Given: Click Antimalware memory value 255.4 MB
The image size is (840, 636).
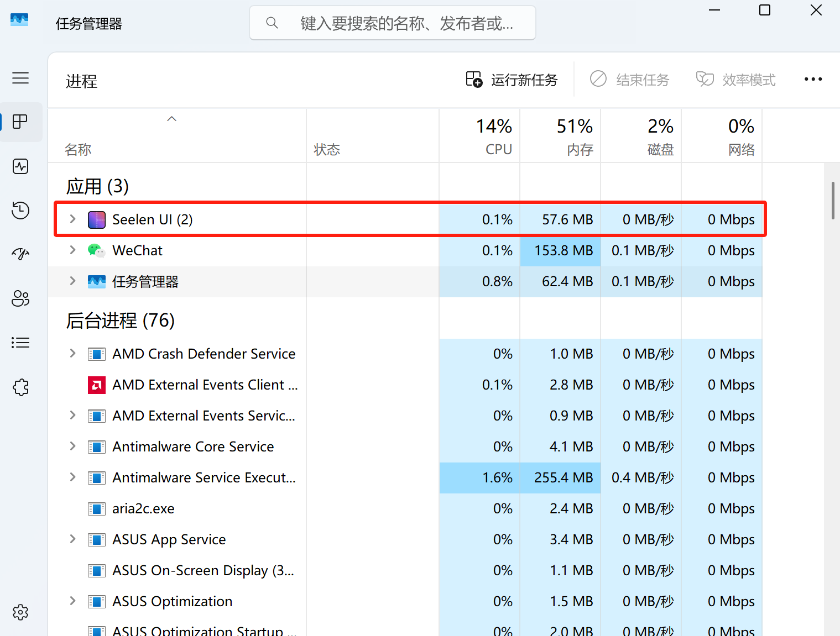Looking at the screenshot, I should point(564,477).
